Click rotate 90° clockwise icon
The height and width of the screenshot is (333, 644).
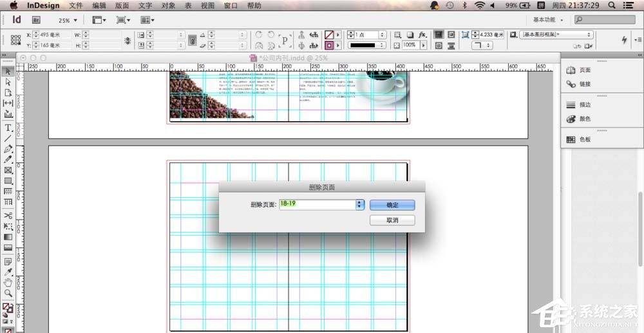click(x=259, y=35)
